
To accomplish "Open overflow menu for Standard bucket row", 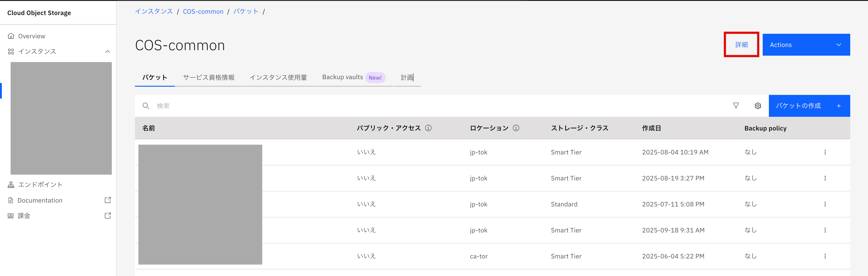I will point(825,204).
